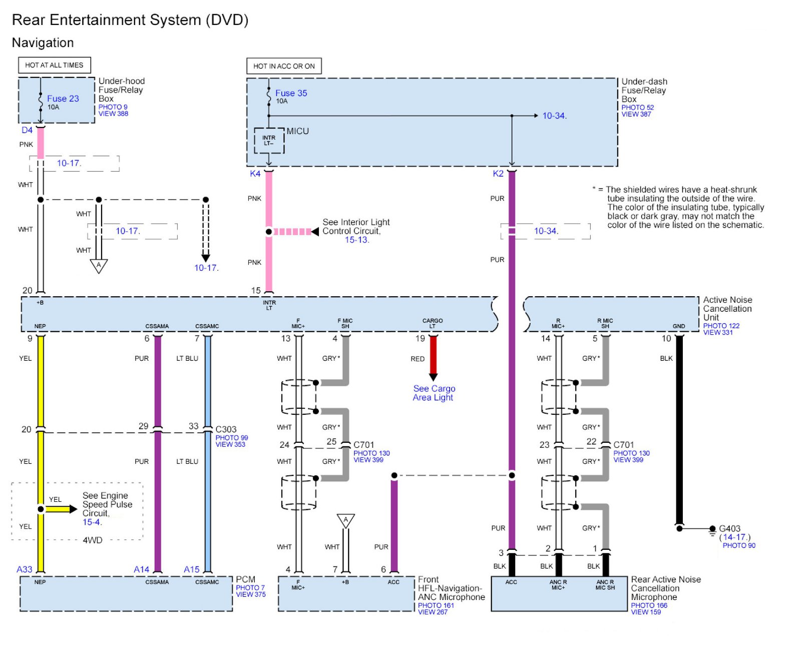Click the Fuse 35 fuse symbol
This screenshot has height=672, width=801.
coord(269,96)
